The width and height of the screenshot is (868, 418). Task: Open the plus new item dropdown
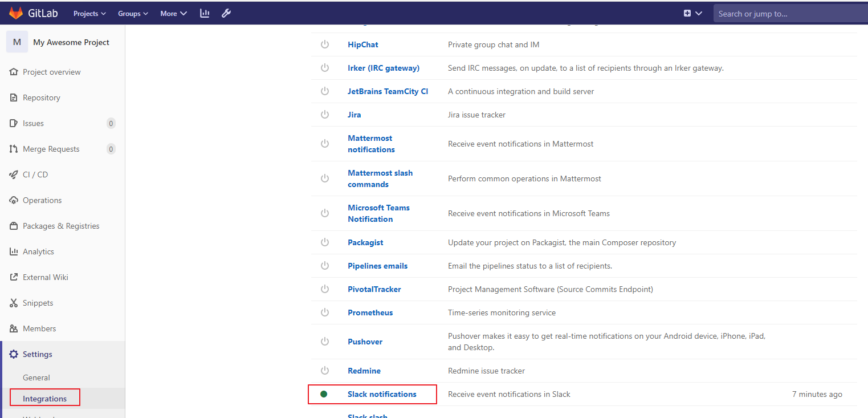coord(692,13)
